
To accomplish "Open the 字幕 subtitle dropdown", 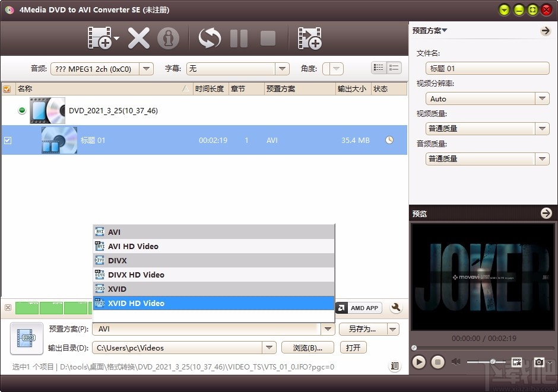I will 283,68.
